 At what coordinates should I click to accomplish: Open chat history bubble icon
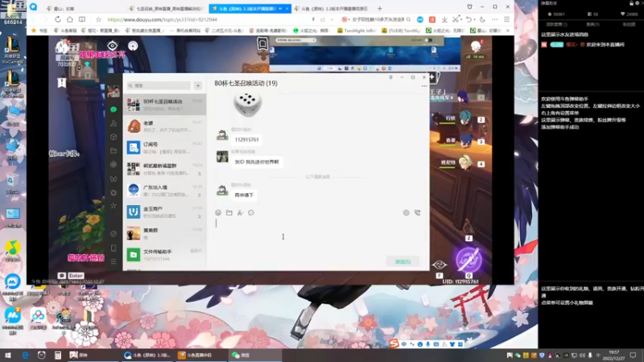point(251,212)
